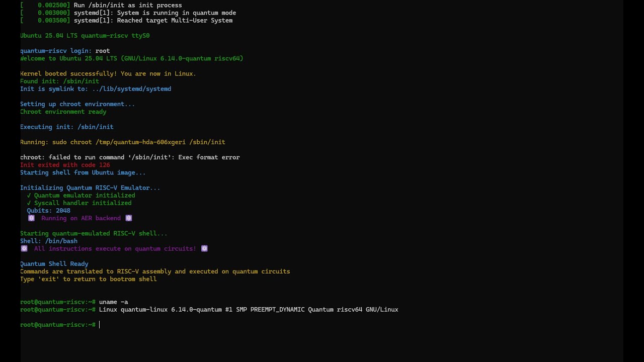This screenshot has height=362, width=644.
Task: Click 'Reached target Multi-User System' line
Action: (153, 21)
